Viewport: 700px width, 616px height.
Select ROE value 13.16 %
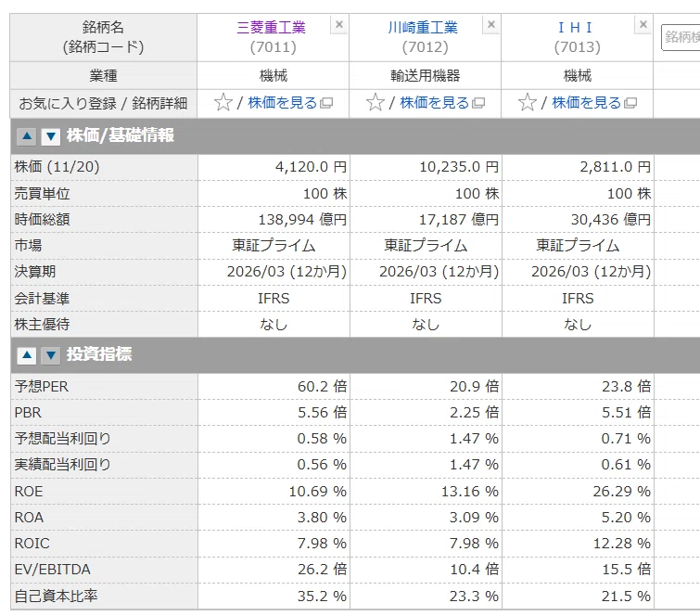tap(470, 492)
